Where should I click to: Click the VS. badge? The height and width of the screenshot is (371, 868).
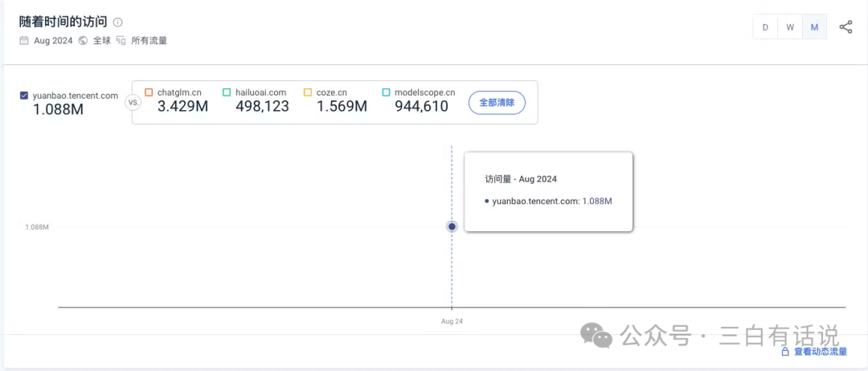pos(133,103)
